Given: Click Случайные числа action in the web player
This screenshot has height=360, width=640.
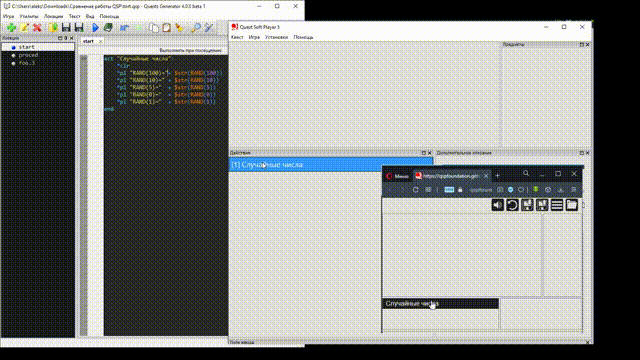Looking at the screenshot, I should [x=440, y=304].
